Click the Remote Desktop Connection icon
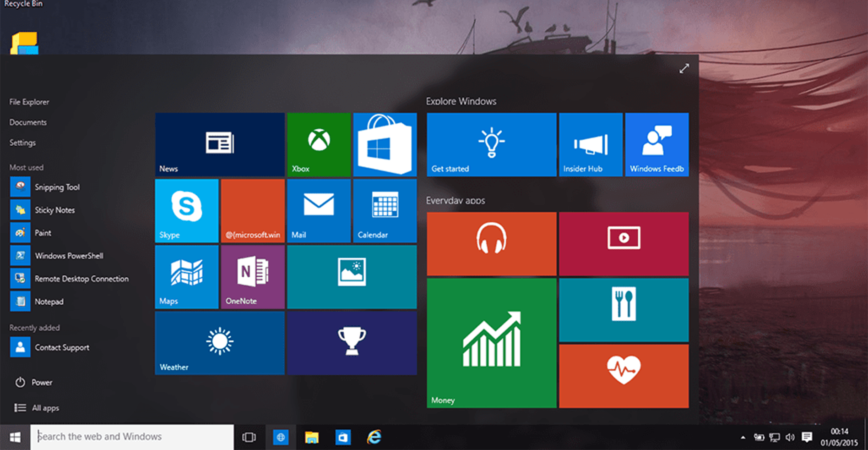The width and height of the screenshot is (868, 450). click(x=20, y=279)
